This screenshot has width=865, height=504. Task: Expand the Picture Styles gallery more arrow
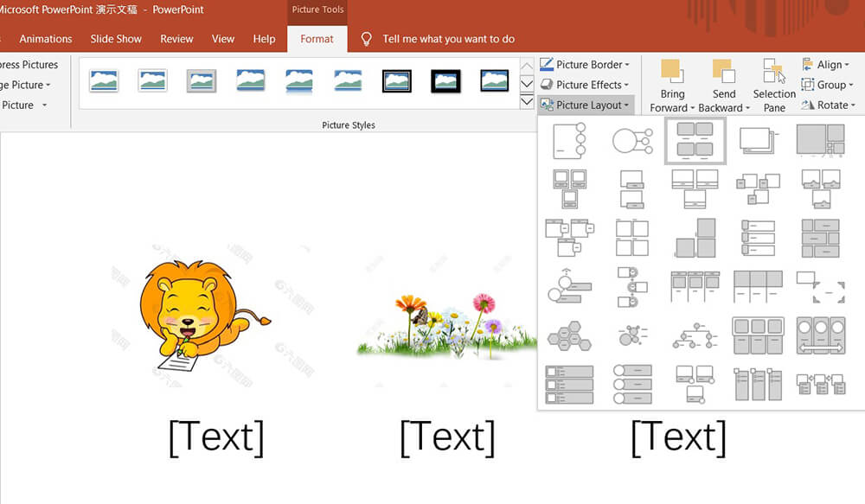coord(527,102)
